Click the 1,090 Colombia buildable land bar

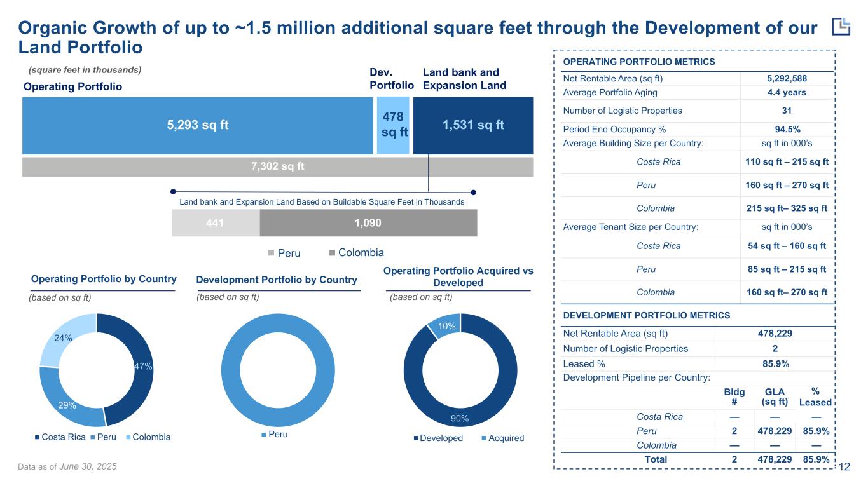[x=368, y=223]
